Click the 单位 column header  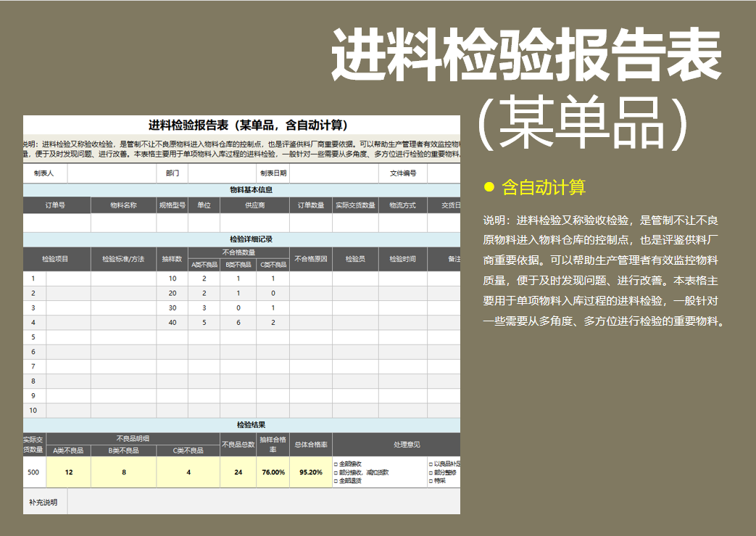coord(204,205)
